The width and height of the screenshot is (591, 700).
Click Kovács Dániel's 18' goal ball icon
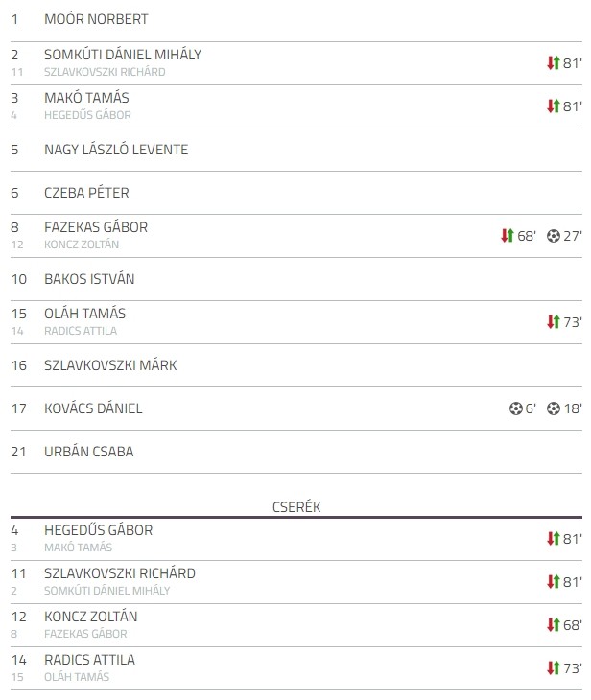point(553,408)
